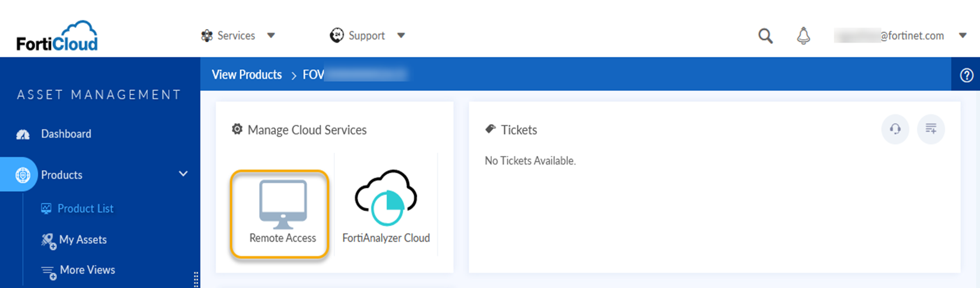Open the Support menu
Screen dimensions: 980x288
pos(367,36)
